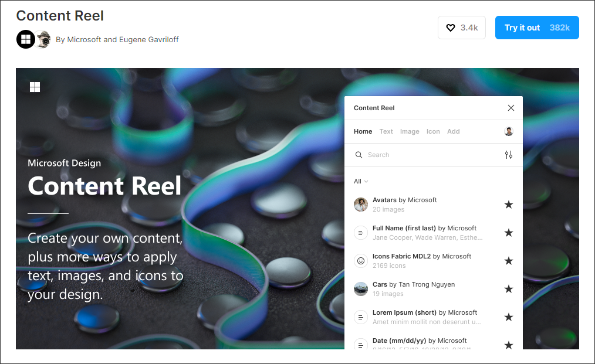Toggle favorite star for Full Name
Viewport: 595px width, 364px height.
coord(509,233)
